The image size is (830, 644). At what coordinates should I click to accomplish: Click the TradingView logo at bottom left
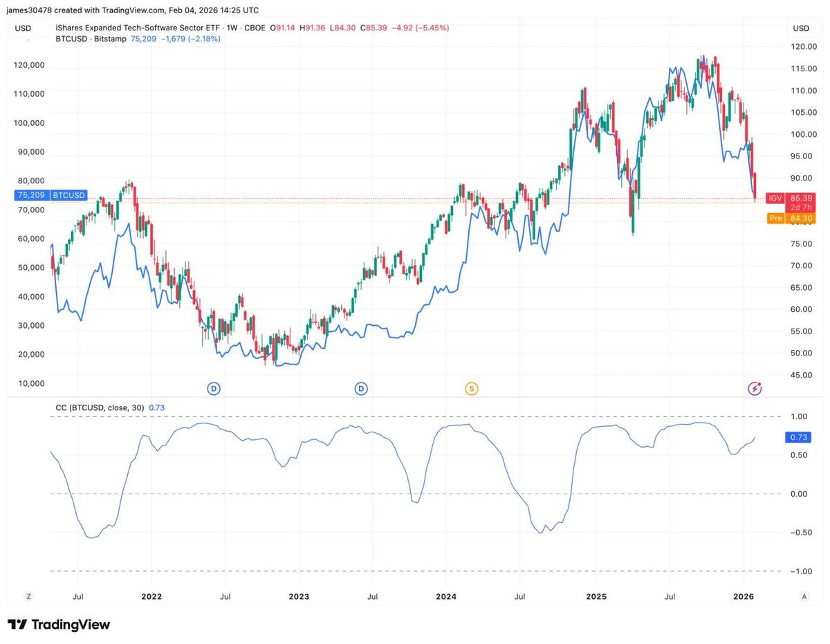click(x=60, y=625)
